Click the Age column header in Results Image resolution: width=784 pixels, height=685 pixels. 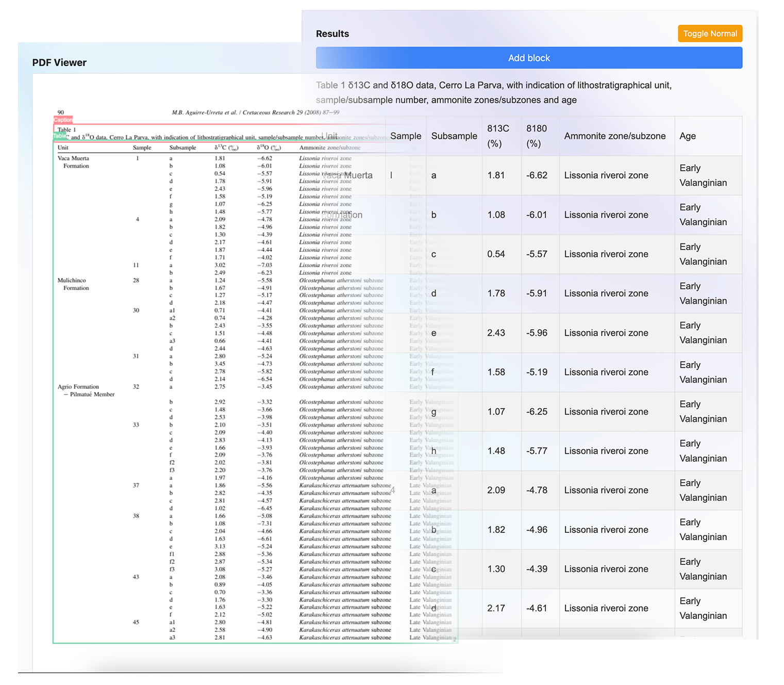coord(708,136)
